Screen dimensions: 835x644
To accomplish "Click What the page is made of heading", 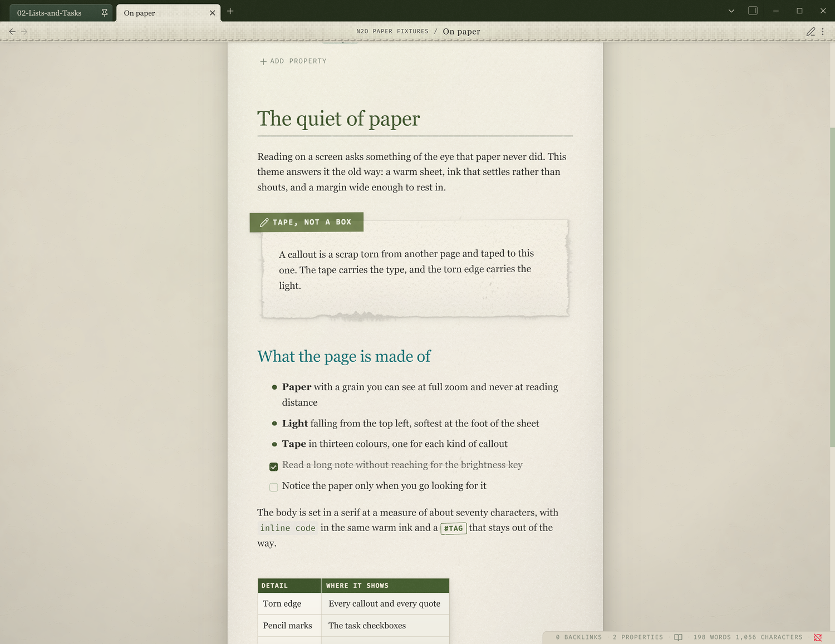I will [x=344, y=356].
